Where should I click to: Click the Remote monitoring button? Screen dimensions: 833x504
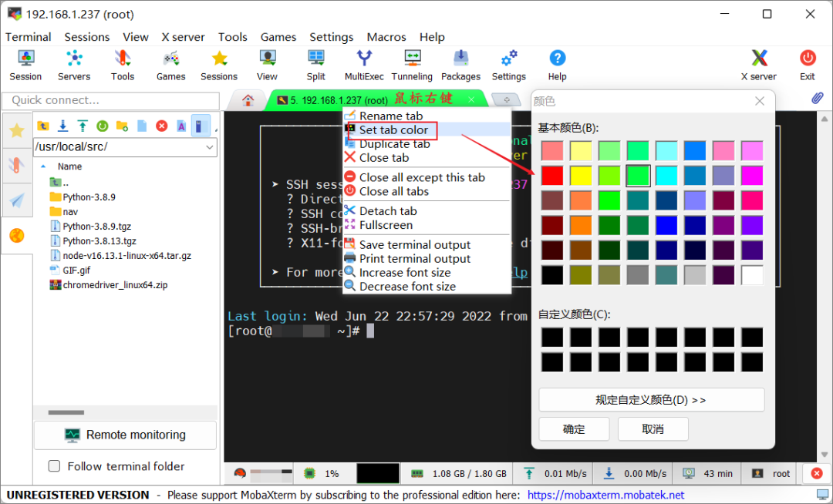126,435
